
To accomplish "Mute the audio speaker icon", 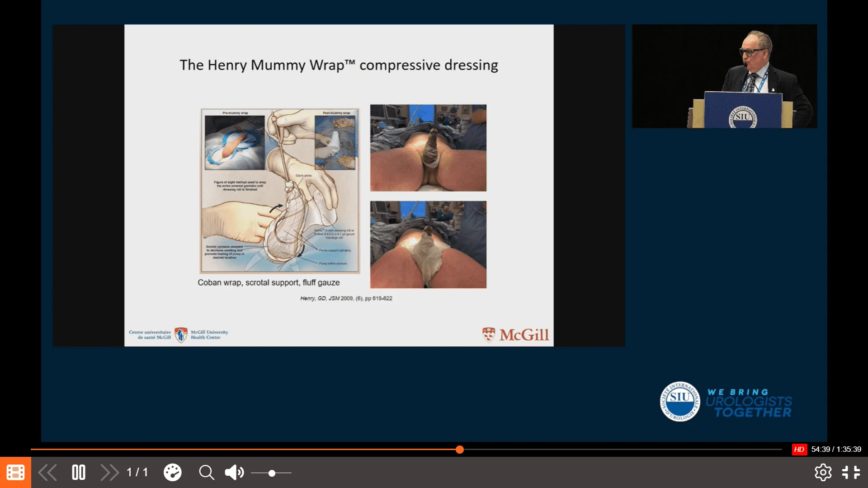I will click(x=234, y=473).
